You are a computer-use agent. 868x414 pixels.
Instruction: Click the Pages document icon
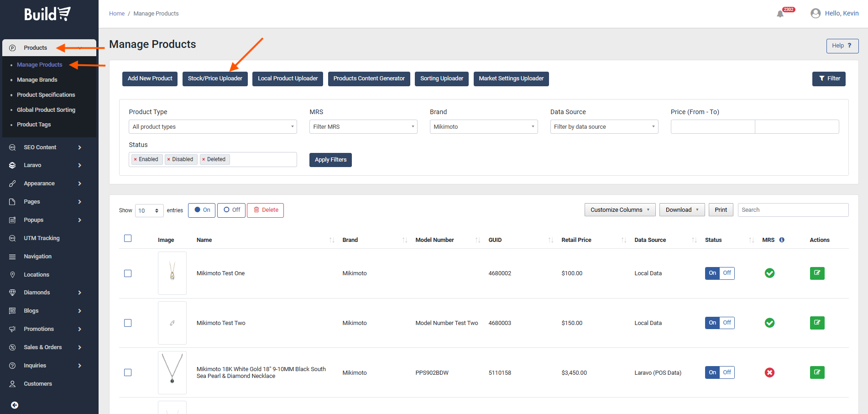pos(12,202)
